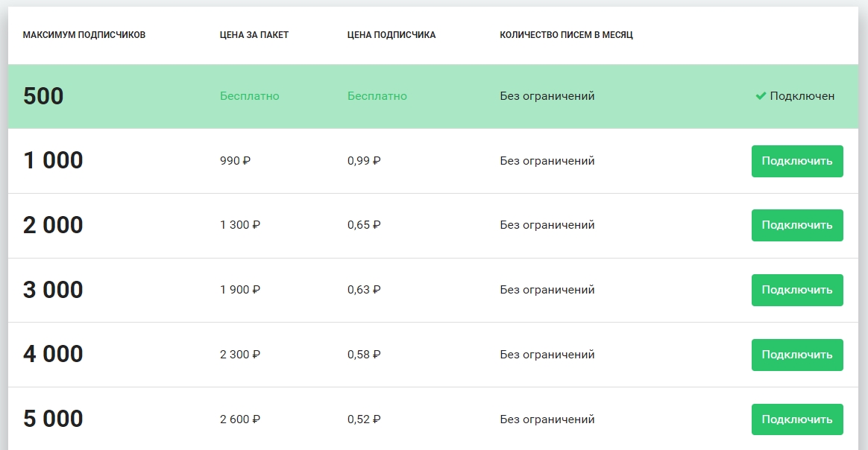
Task: Click the Цена за пакет column header
Action: (x=254, y=35)
